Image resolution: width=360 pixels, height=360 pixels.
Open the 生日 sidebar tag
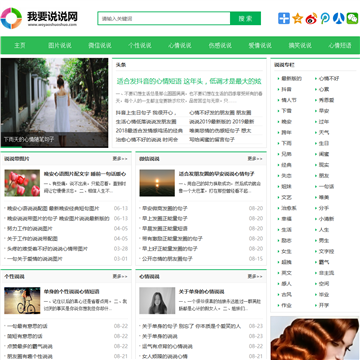(324, 143)
